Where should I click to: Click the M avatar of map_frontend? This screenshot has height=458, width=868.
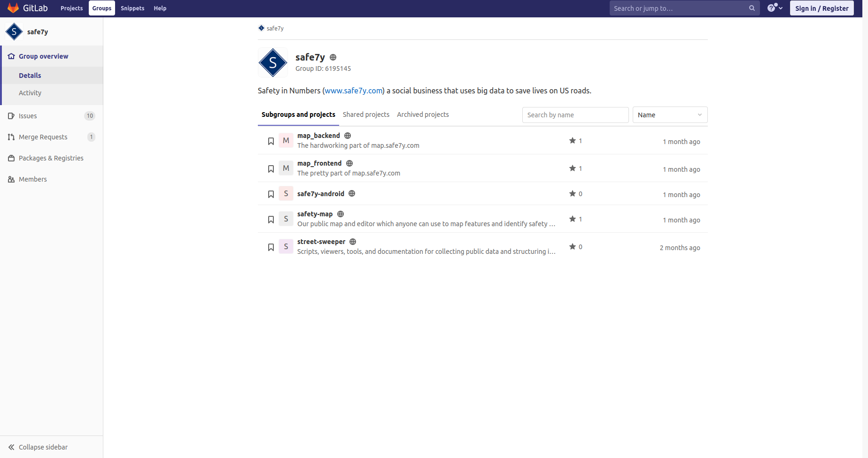(286, 168)
